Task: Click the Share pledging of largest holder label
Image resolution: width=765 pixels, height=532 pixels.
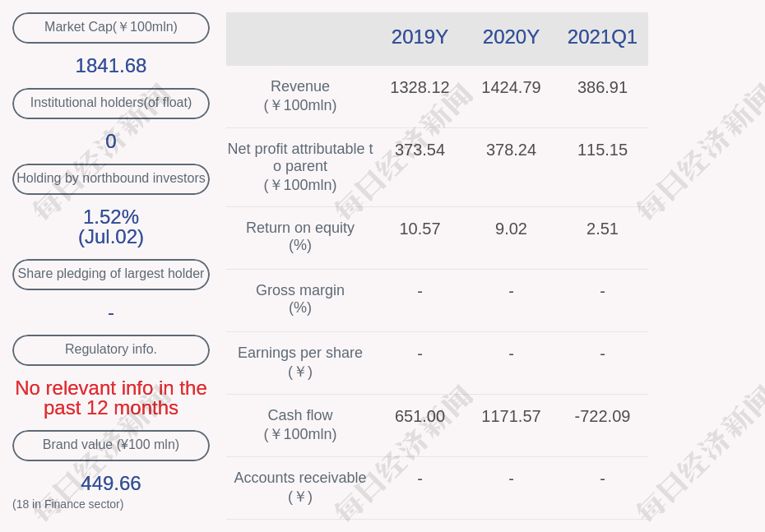Action: [x=110, y=274]
